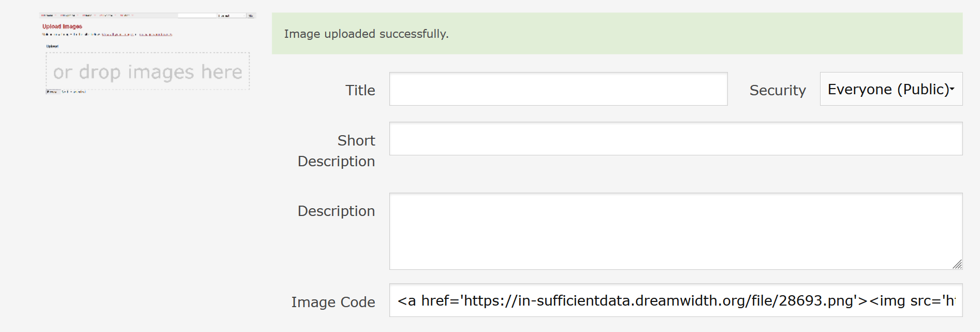Click inside the large Description textarea
This screenshot has width=980, height=332.
(x=676, y=231)
